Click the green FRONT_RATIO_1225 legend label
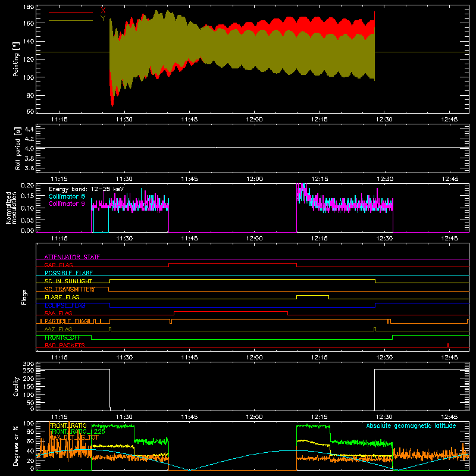 (77, 431)
